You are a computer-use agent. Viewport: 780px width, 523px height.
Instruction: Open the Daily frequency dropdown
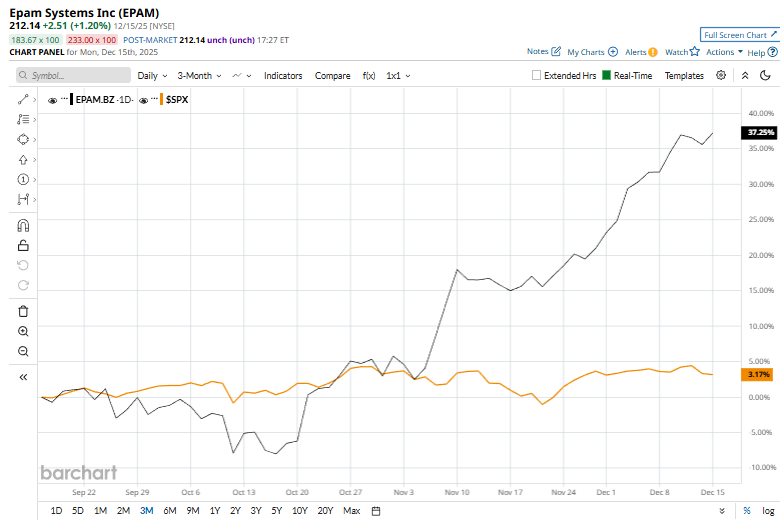coord(152,76)
